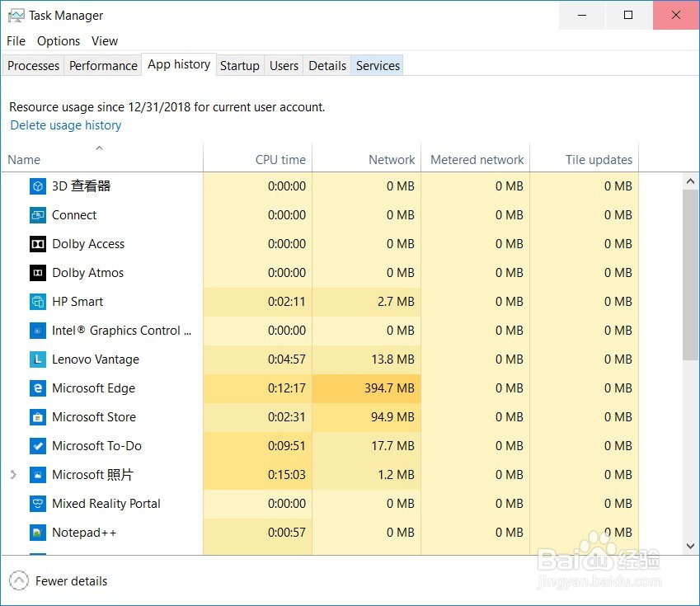Select the Lenovo Vantage row name
700x606 pixels.
(96, 359)
